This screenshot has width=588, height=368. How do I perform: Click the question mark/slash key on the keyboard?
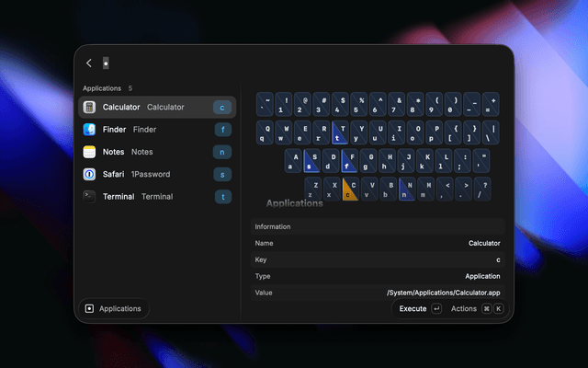click(x=482, y=190)
